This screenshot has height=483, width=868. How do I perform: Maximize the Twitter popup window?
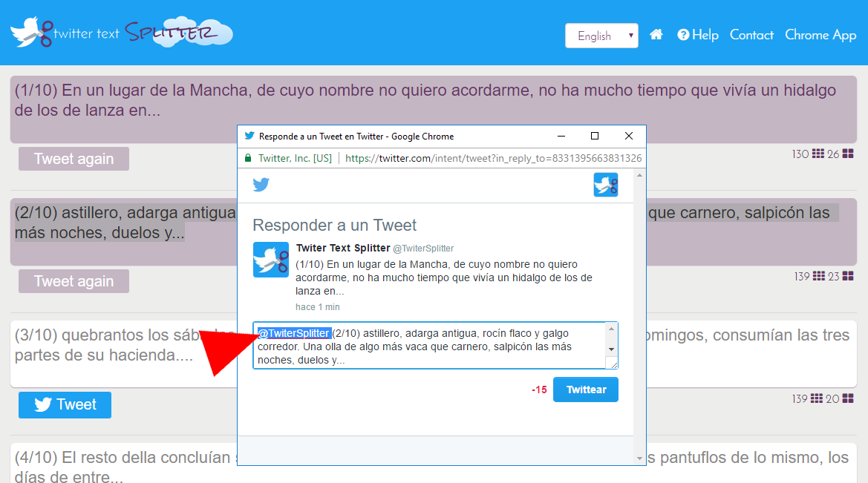coord(595,136)
